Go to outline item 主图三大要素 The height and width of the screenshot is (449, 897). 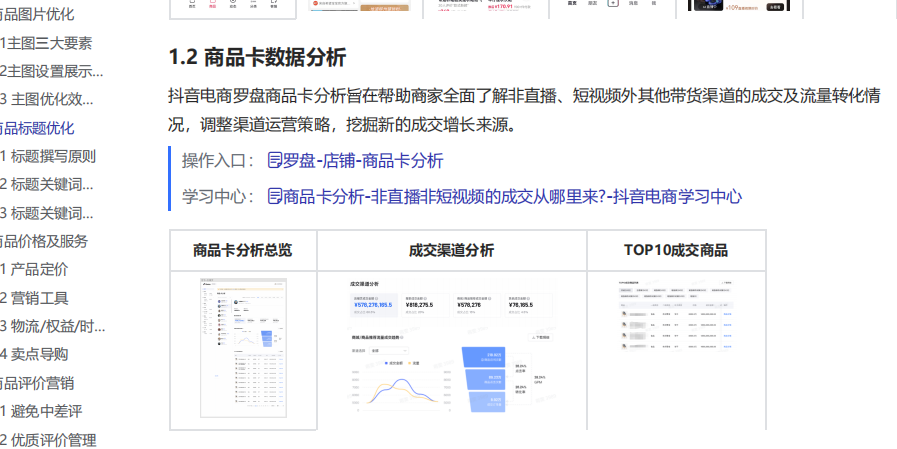point(46,43)
